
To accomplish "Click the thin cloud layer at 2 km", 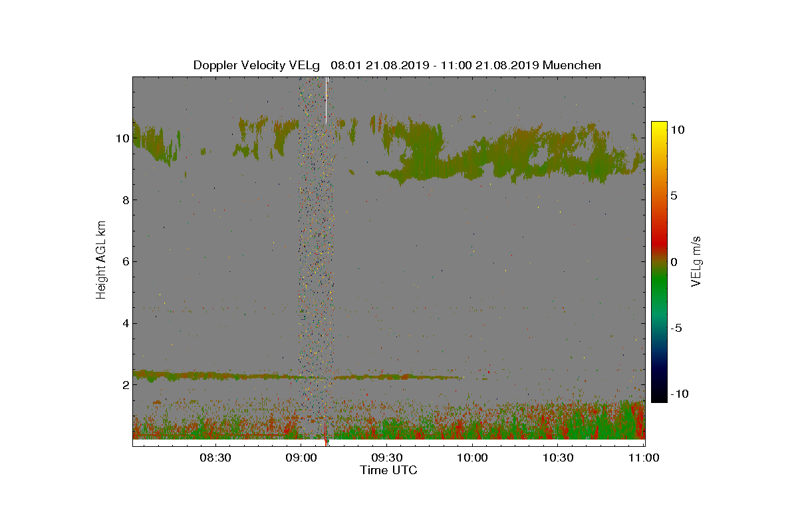I will click(x=297, y=376).
